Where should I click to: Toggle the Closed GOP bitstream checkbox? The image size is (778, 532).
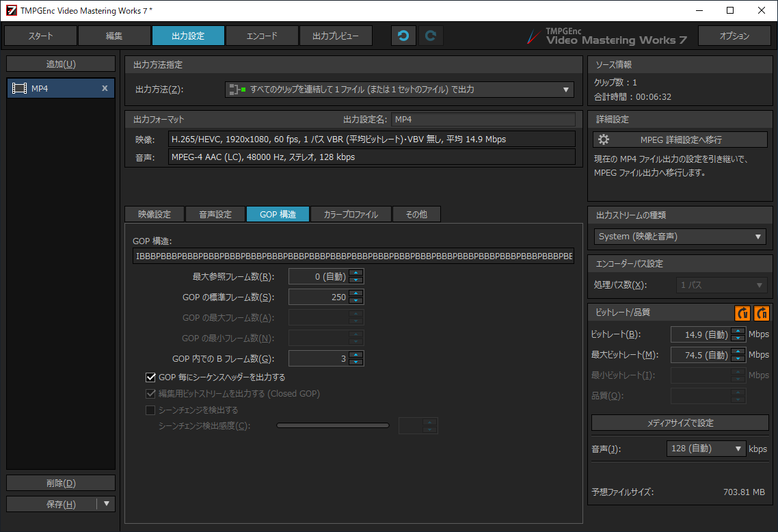(x=151, y=393)
